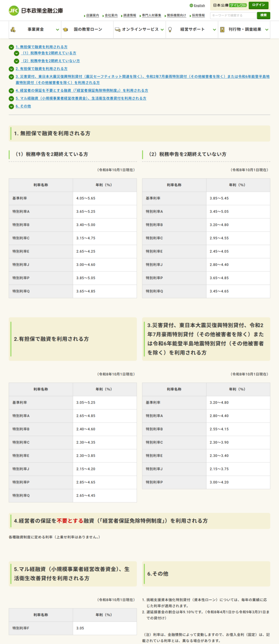
Task: Open the 店舗案内 header link
Action: tap(92, 15)
